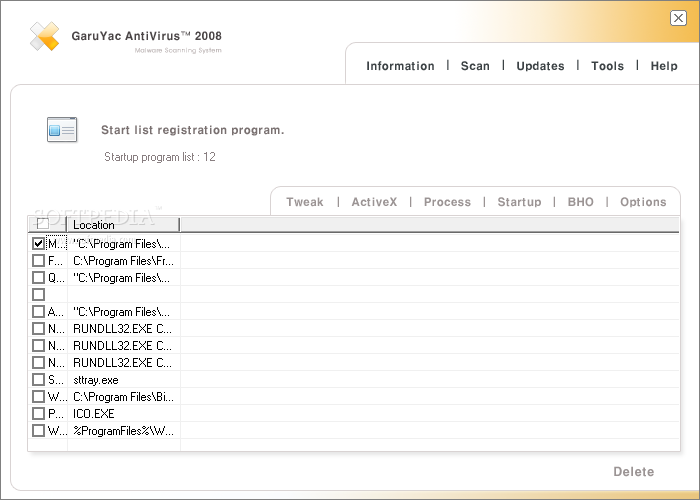Check the Q... startup entry checkbox
Image resolution: width=700 pixels, height=500 pixels.
(x=38, y=277)
